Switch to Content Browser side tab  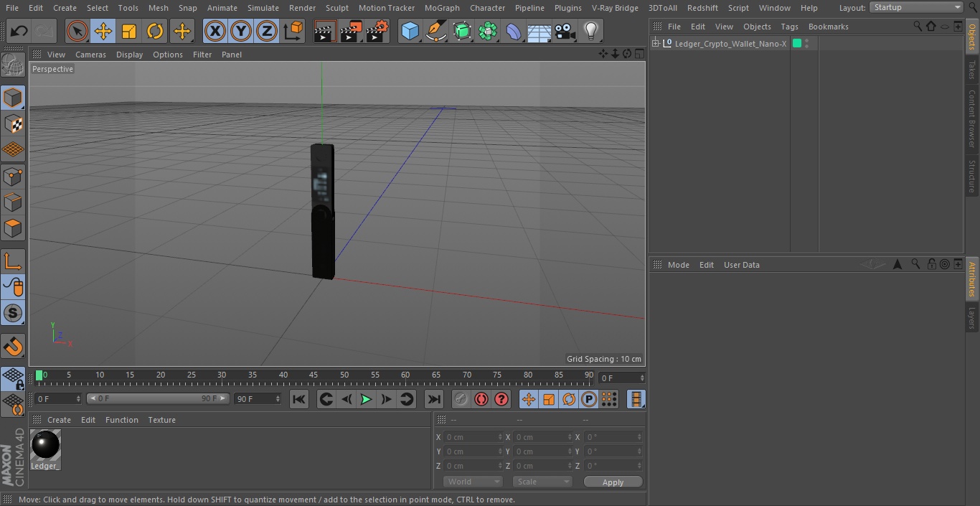point(972,118)
